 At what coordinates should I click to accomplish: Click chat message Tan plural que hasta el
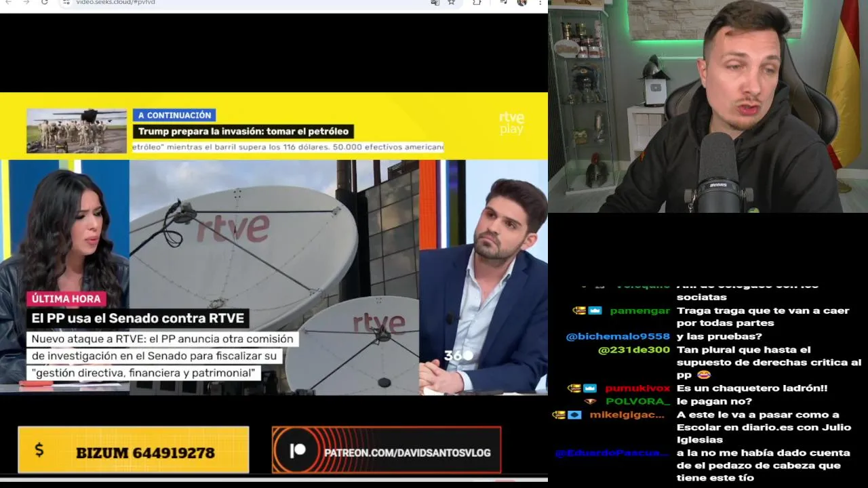click(x=769, y=362)
